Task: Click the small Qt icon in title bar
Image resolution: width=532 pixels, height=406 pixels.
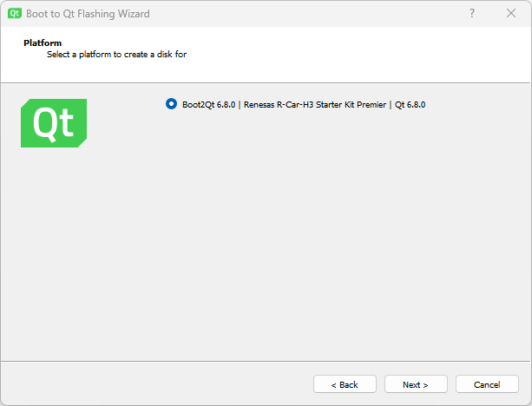Action: (15, 14)
